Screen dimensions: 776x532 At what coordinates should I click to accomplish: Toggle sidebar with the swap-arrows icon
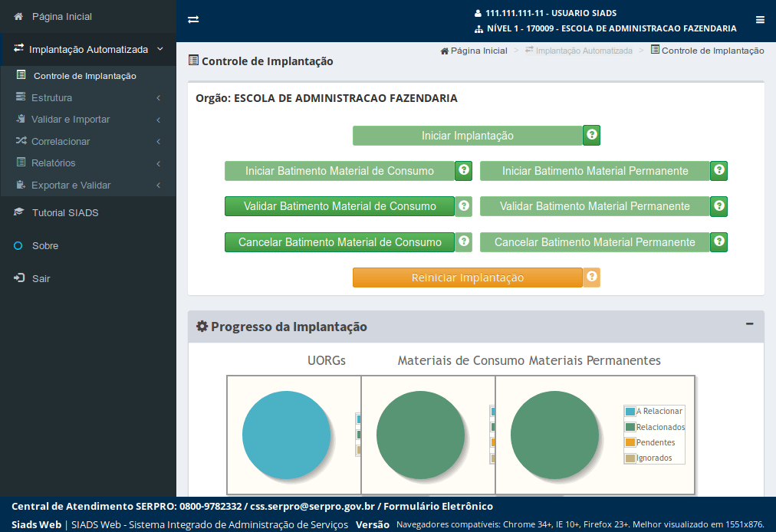[x=193, y=19]
